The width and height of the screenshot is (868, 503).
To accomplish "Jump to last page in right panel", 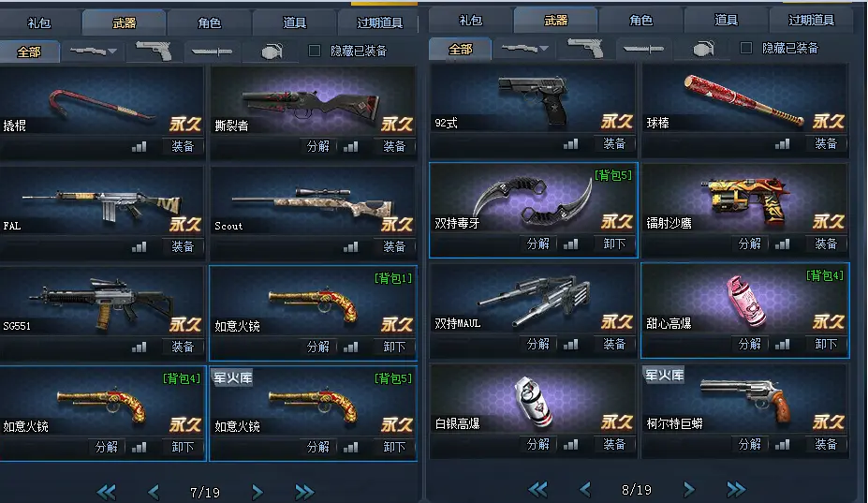I will 736,489.
